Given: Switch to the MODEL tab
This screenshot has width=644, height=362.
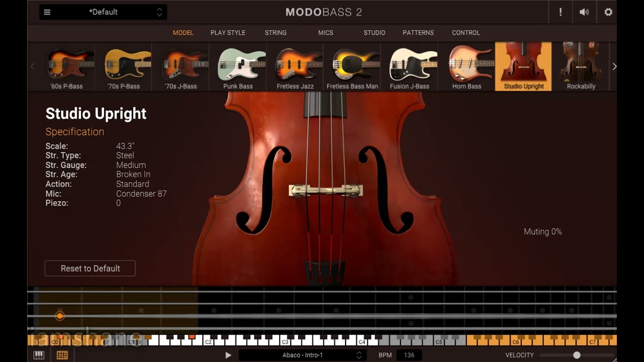Looking at the screenshot, I should coord(183,33).
